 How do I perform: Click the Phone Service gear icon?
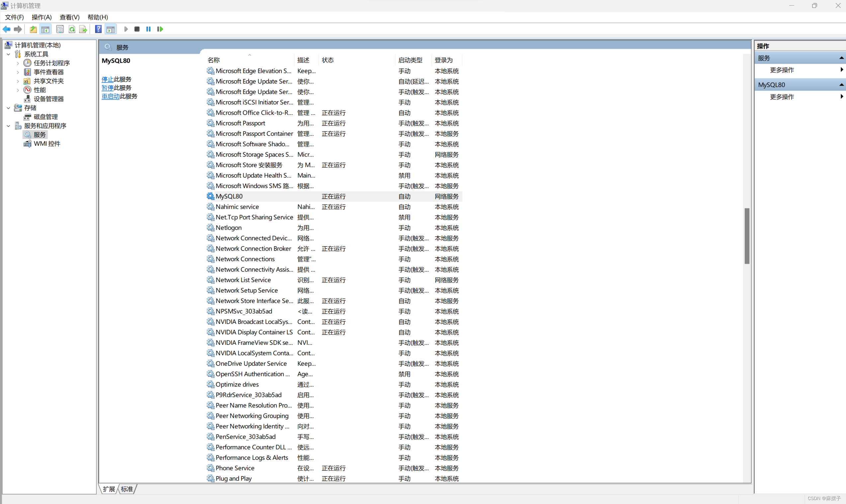(x=210, y=468)
